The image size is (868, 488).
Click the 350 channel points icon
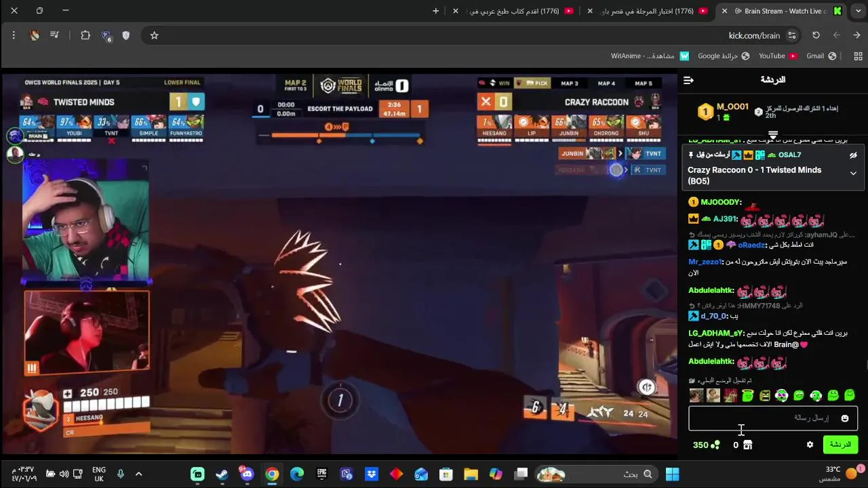715,445
